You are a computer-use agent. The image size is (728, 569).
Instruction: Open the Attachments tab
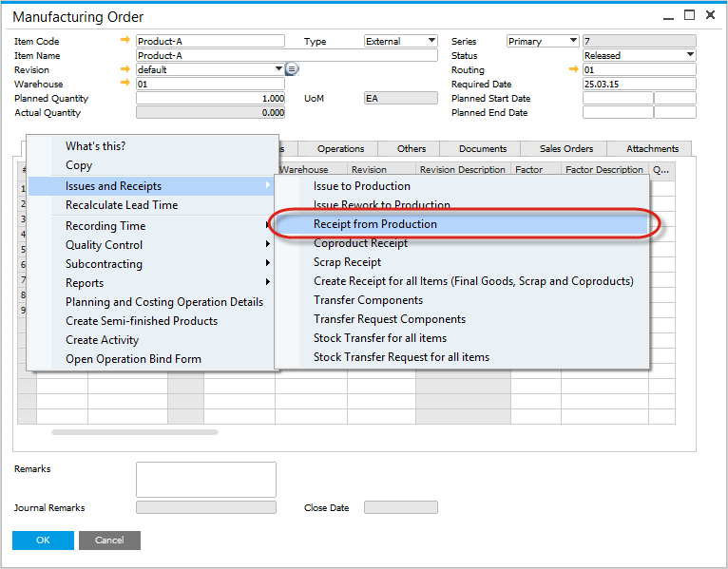point(652,149)
